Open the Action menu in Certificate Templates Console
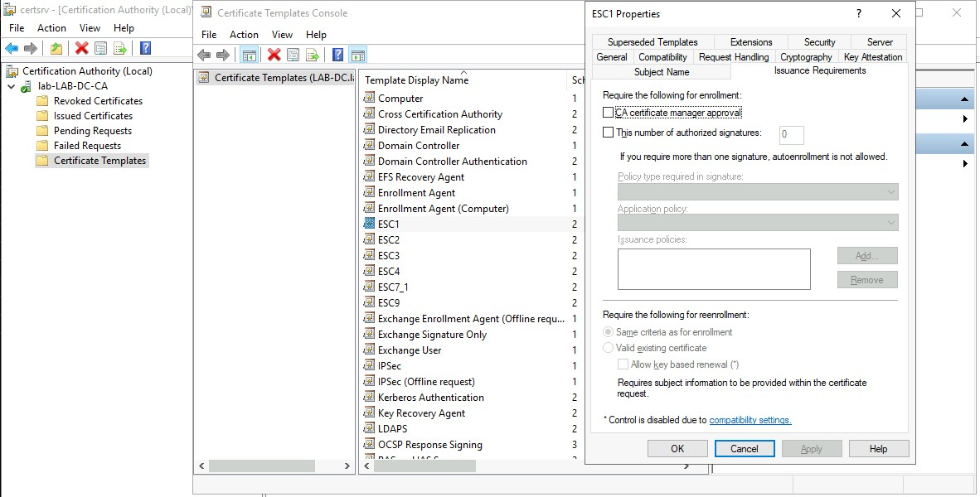The width and height of the screenshot is (980, 497). coord(244,35)
